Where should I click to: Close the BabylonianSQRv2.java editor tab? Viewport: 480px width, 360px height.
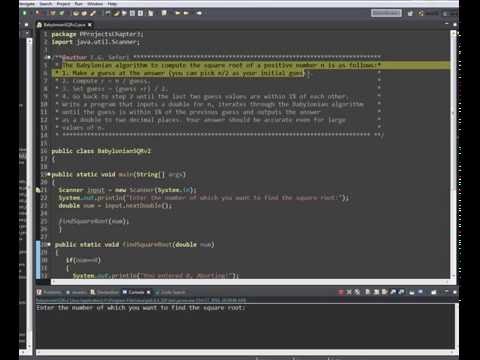click(90, 25)
